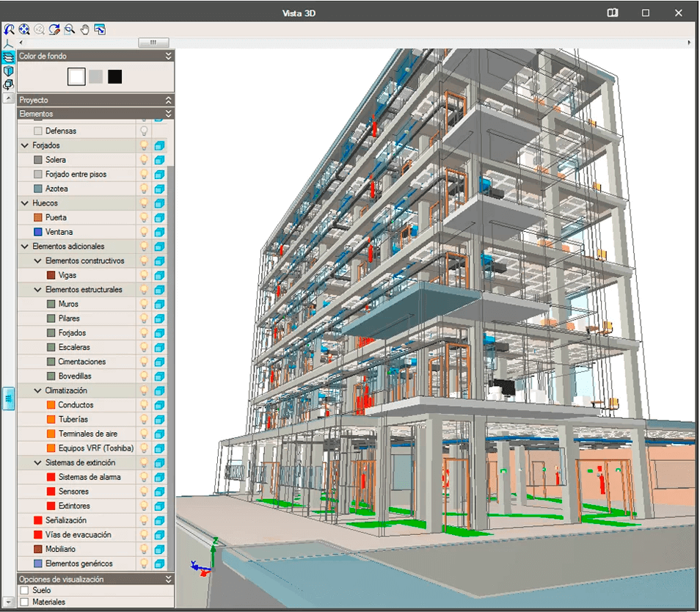Enable the Suelo checkbox

[x=24, y=590]
